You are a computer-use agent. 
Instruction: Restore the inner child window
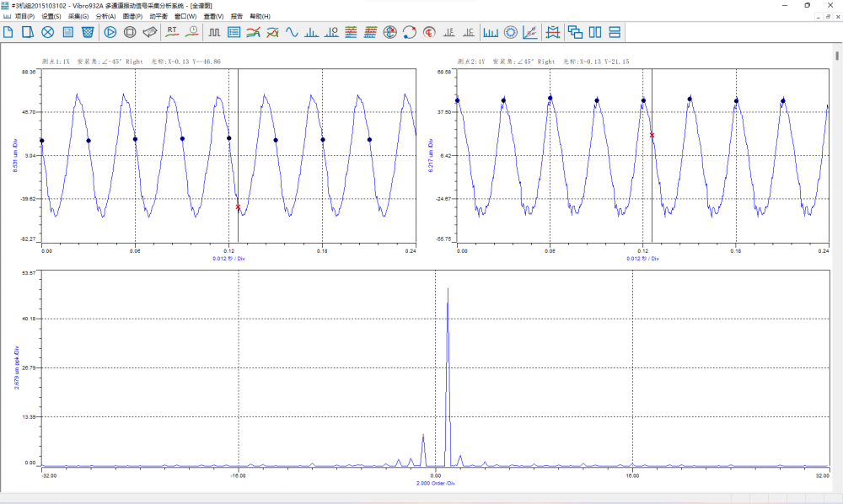(x=828, y=17)
